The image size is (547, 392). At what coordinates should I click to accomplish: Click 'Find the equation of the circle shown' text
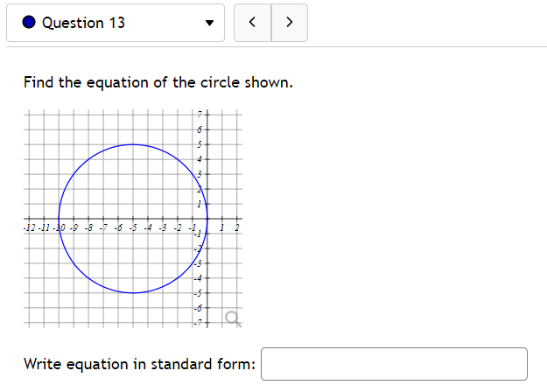pos(158,83)
